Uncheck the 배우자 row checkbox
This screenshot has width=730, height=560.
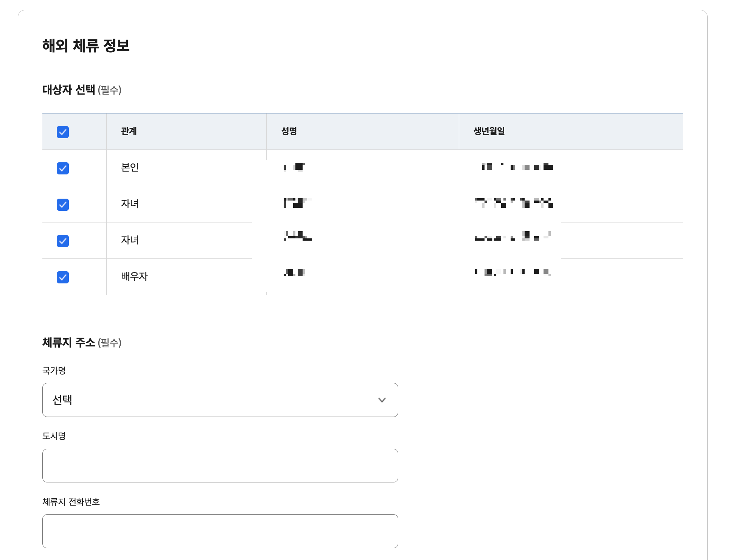[63, 277]
